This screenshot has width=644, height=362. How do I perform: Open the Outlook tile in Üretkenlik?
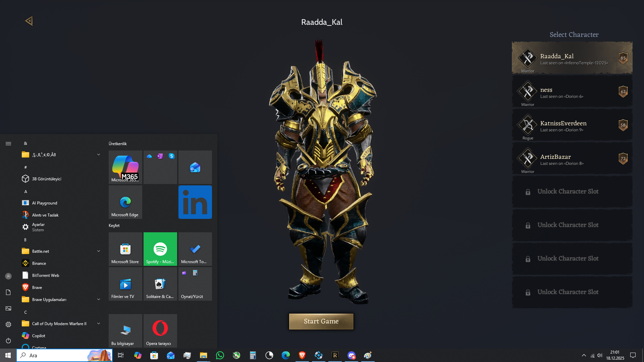[x=195, y=167]
